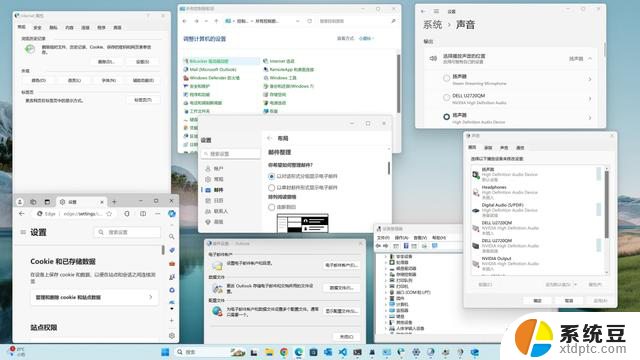Click the Outlook settings search box

(x=230, y=154)
